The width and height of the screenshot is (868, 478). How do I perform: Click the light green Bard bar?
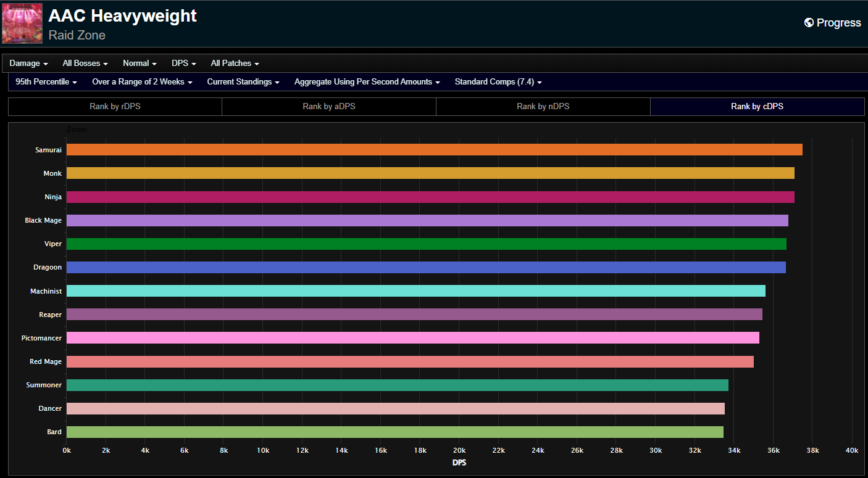(395, 432)
